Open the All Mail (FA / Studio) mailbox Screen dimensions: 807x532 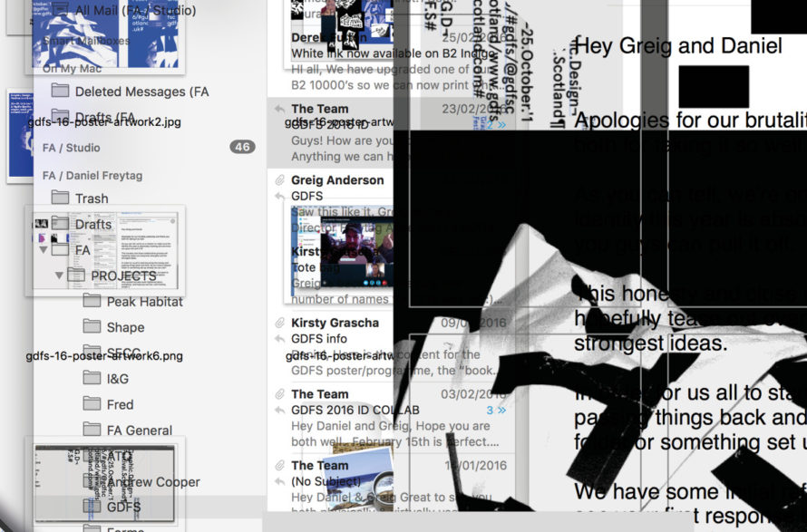point(135,10)
